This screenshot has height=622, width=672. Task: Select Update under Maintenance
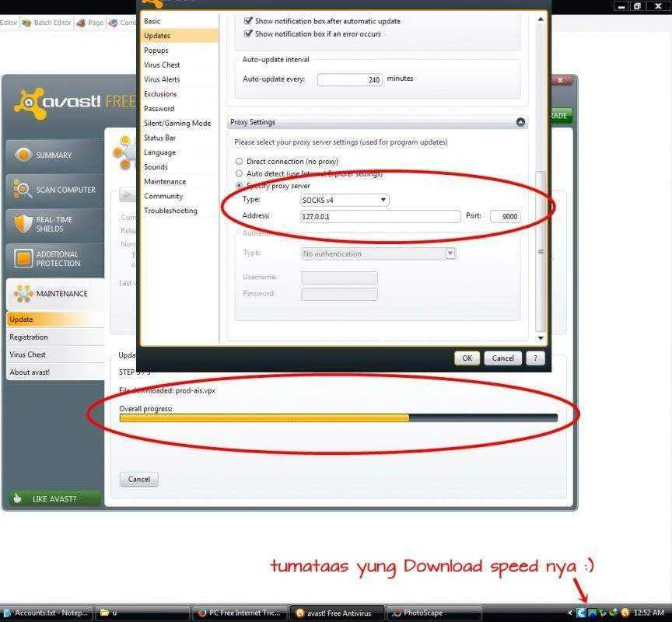[x=55, y=319]
